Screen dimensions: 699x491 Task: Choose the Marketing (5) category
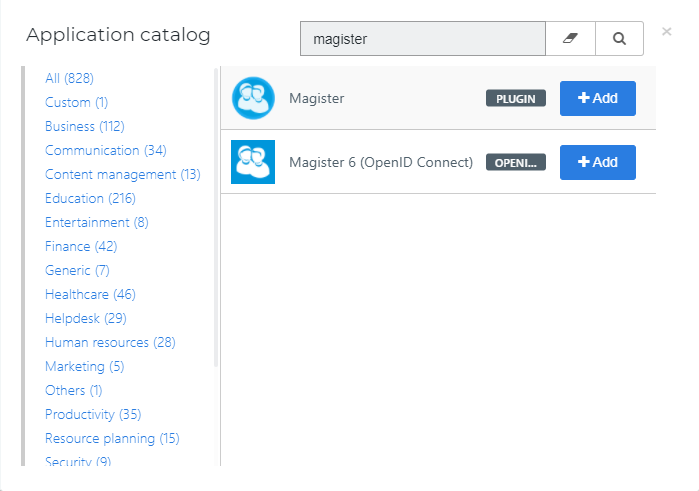pyautogui.click(x=85, y=367)
